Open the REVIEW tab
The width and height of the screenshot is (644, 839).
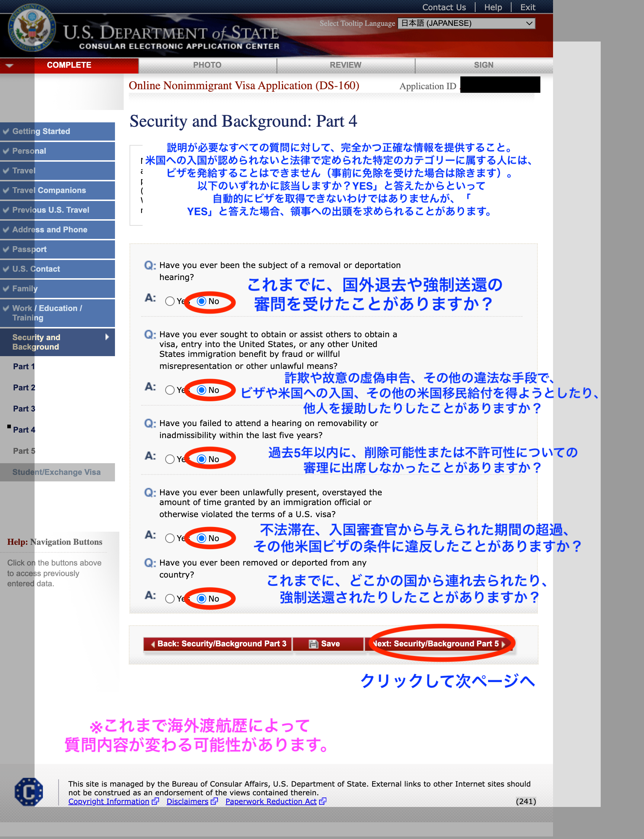tap(345, 65)
